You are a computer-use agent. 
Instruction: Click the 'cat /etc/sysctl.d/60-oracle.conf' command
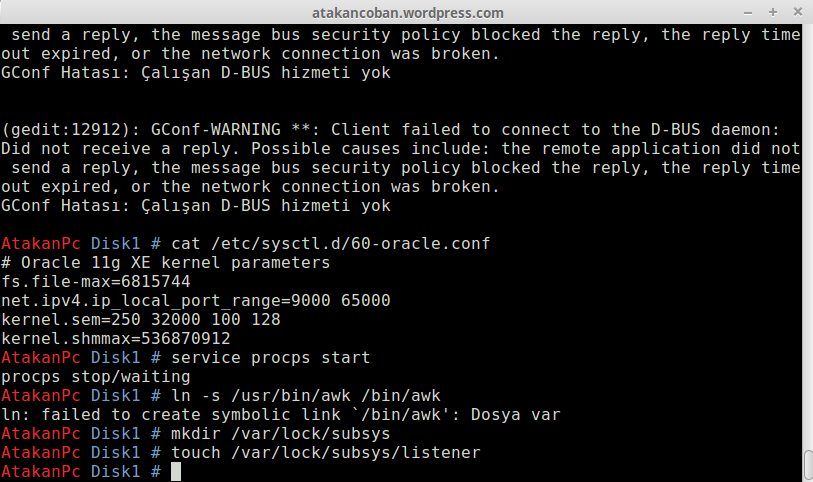(x=330, y=244)
